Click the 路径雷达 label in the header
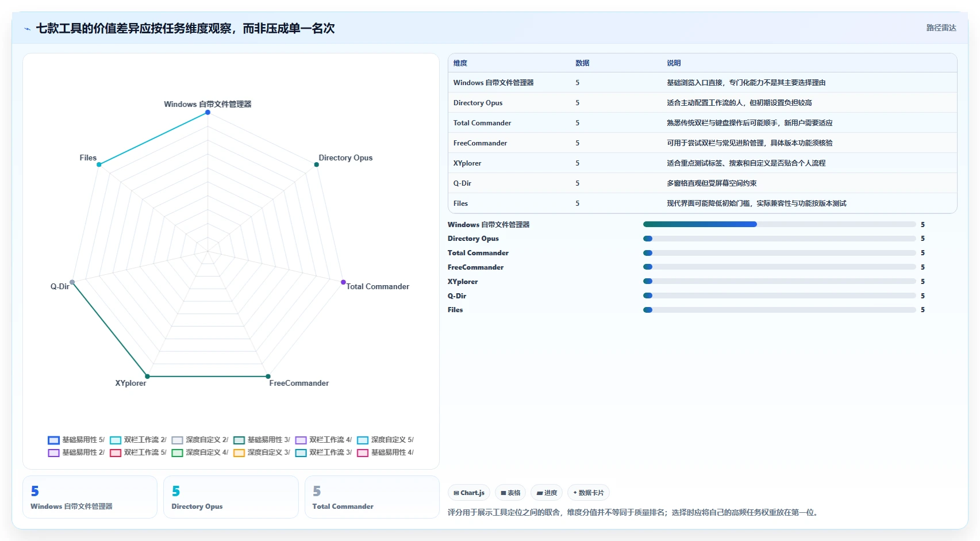 (941, 28)
